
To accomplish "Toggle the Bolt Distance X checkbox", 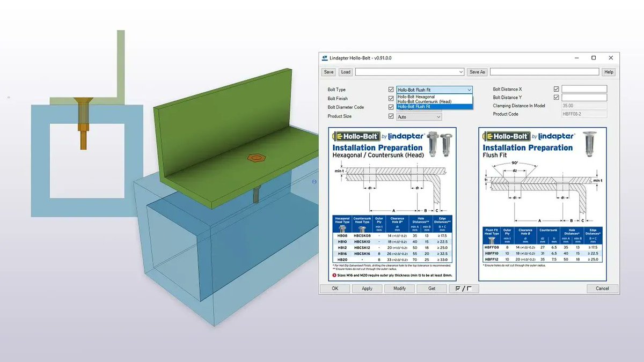I will point(556,89).
